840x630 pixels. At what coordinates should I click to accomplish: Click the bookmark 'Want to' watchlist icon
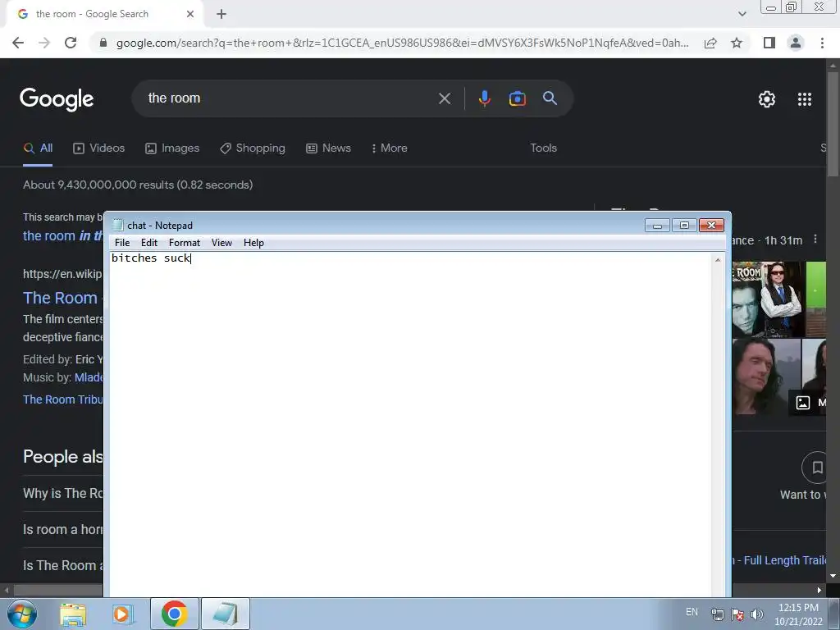[816, 468]
